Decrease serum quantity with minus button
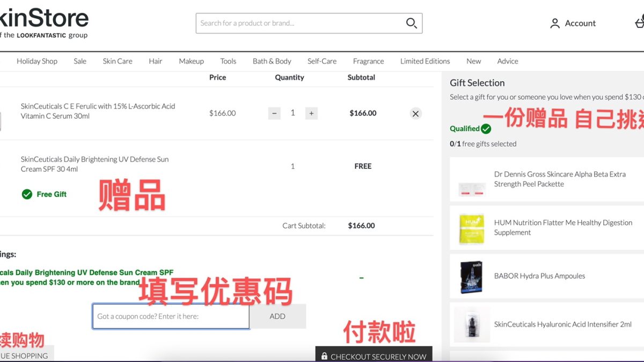 click(x=274, y=113)
